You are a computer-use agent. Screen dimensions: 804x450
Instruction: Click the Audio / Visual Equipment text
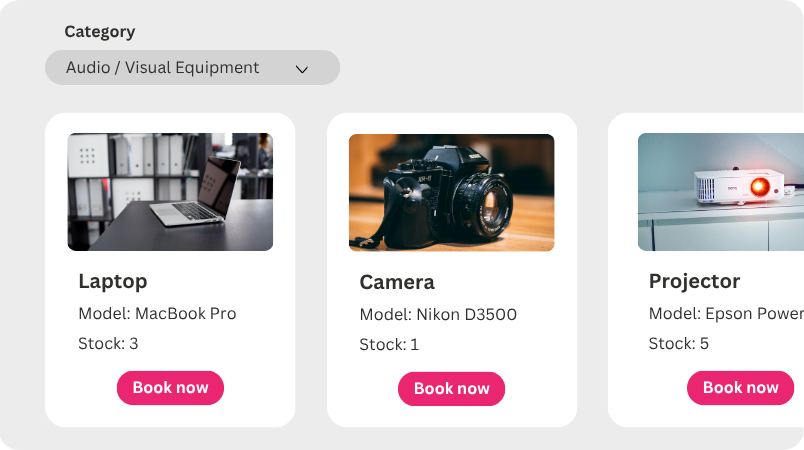pyautogui.click(x=163, y=68)
